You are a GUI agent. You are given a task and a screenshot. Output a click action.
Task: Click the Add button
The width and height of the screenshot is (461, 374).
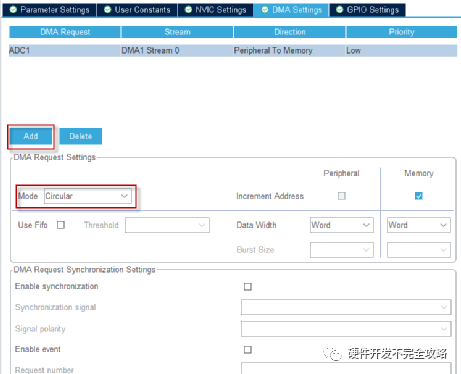[x=31, y=136]
